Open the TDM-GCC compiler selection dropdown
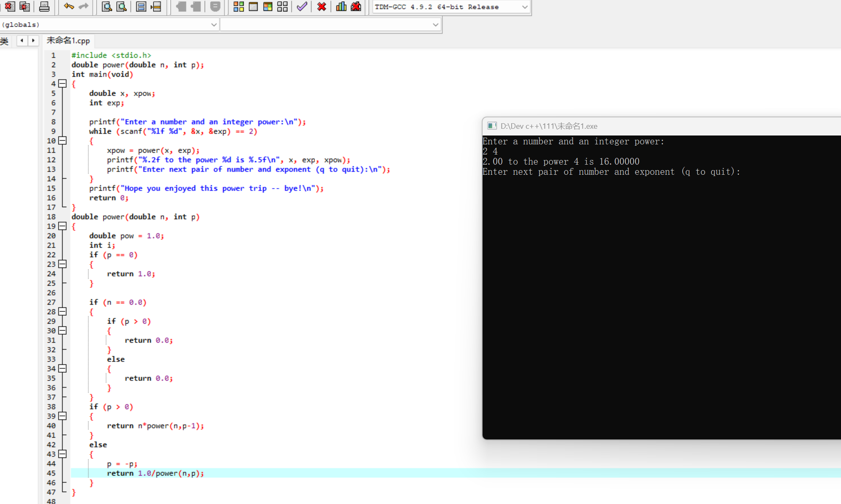 [x=525, y=7]
